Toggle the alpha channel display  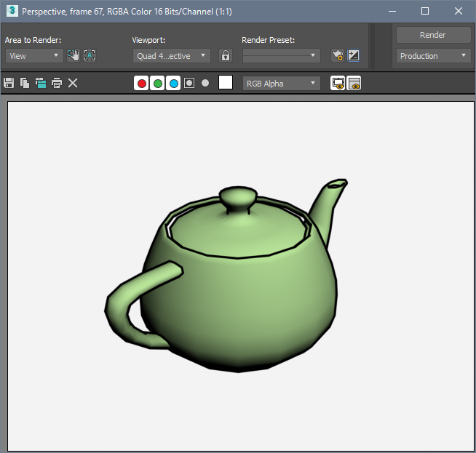pyautogui.click(x=189, y=83)
